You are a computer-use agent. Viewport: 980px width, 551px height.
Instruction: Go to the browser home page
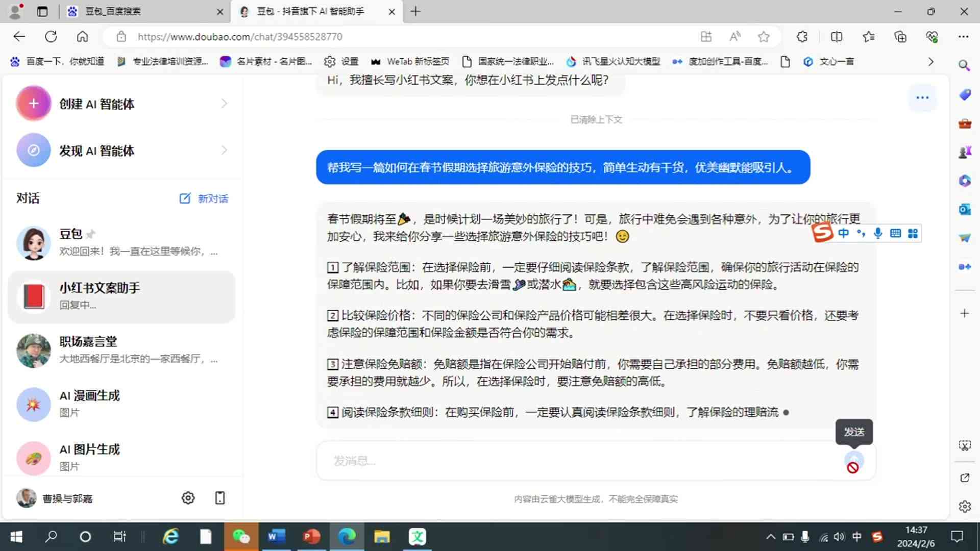pyautogui.click(x=82, y=36)
